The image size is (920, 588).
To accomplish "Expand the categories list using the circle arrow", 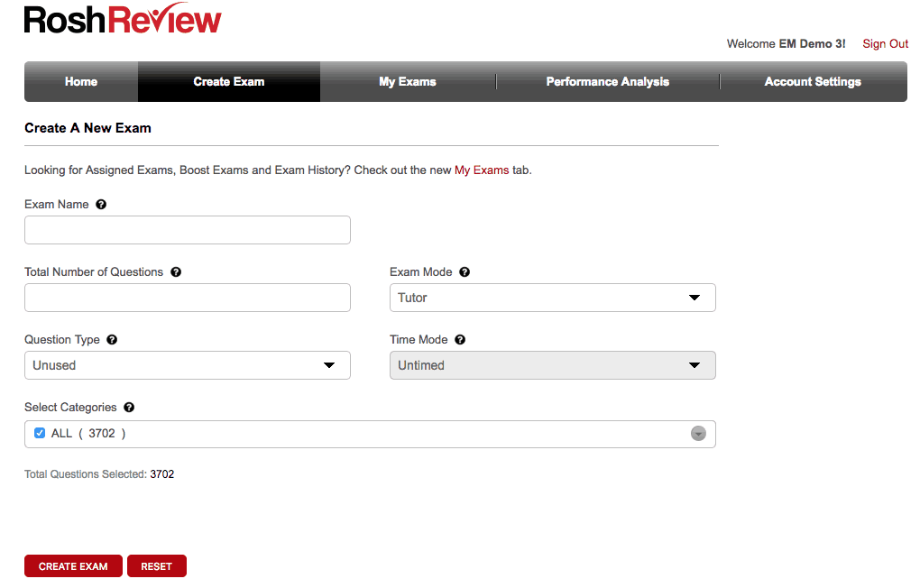I will pos(698,434).
